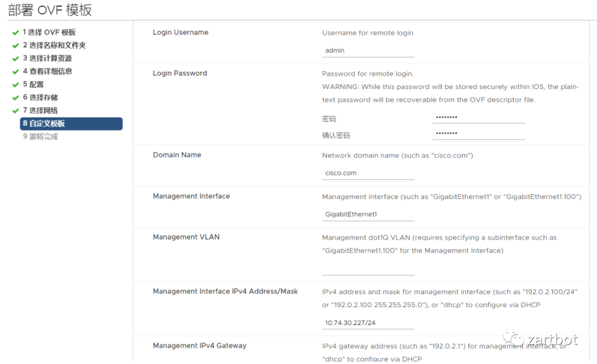Click the Management Interface label
Viewport: 597px width, 364px height.
pos(191,196)
